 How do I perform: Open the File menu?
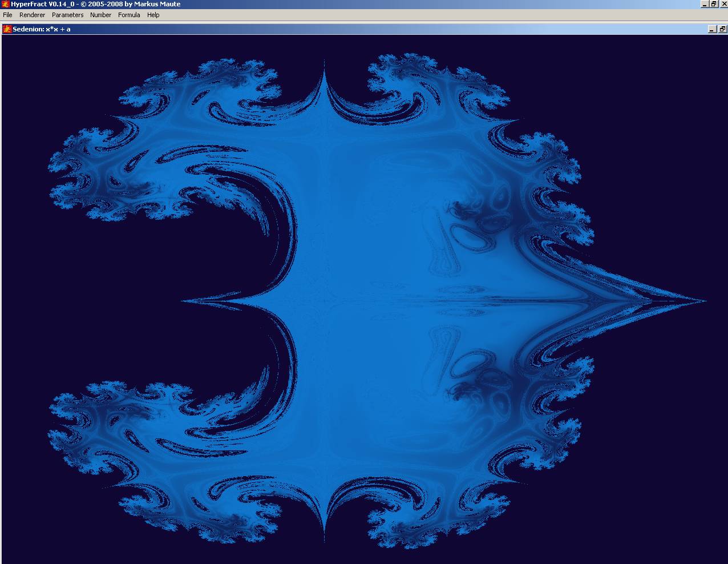pos(7,15)
